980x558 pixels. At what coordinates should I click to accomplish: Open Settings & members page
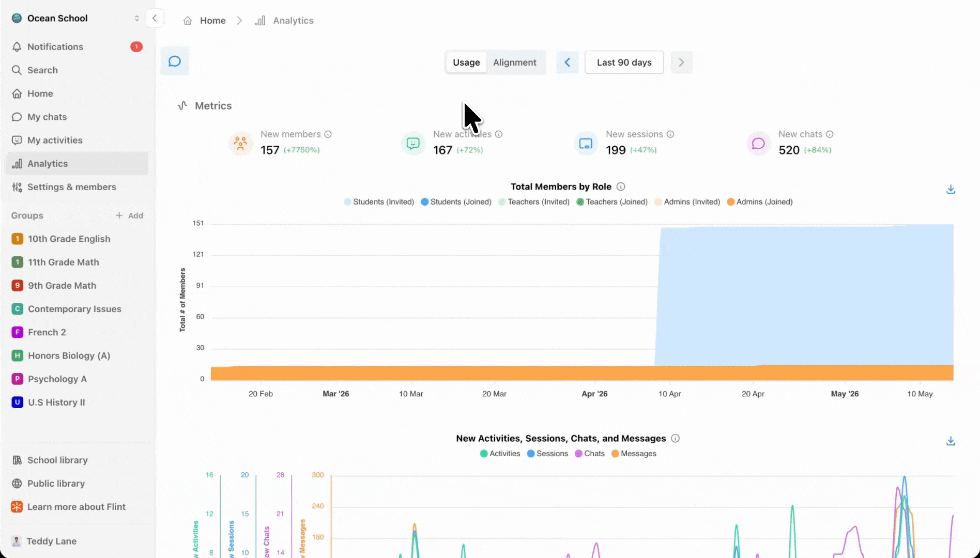click(x=77, y=187)
